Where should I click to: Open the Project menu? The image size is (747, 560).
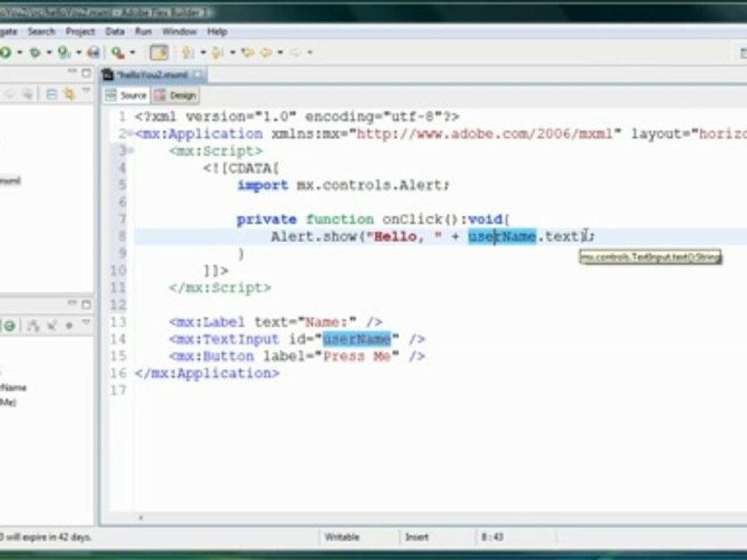point(80,31)
